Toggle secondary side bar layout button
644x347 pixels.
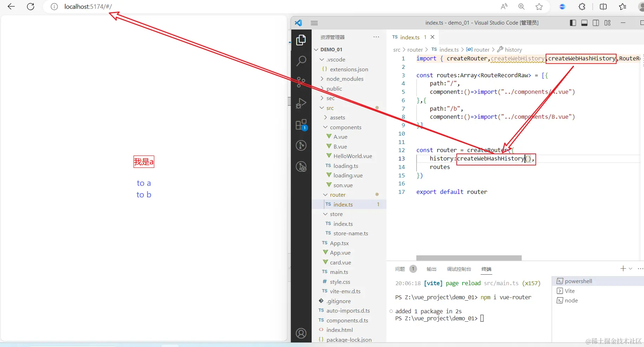click(596, 23)
